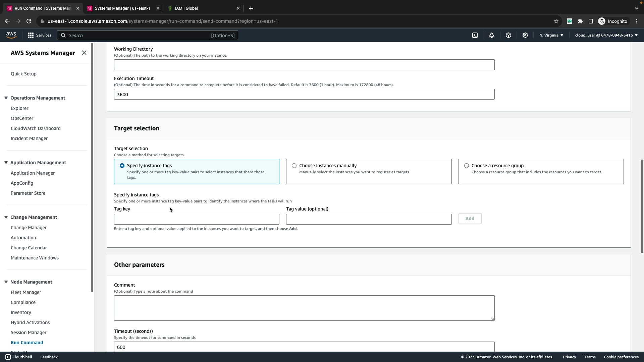Open browser extensions puzzle icon
The image size is (644, 362).
pos(580,21)
